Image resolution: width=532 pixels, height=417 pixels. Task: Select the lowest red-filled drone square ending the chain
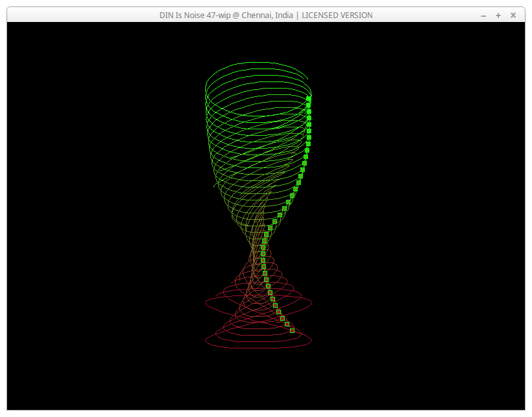click(292, 330)
